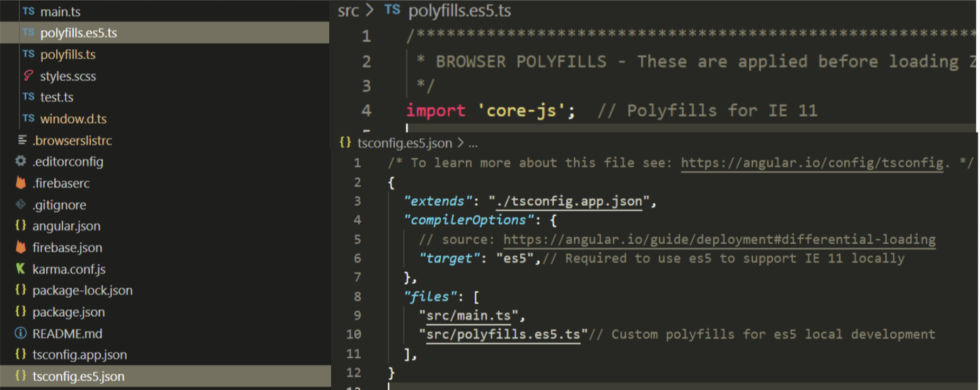Click the TS icon next to polyfills.es5.ts in explorer
Image resolution: width=980 pixels, height=390 pixels.
28,33
